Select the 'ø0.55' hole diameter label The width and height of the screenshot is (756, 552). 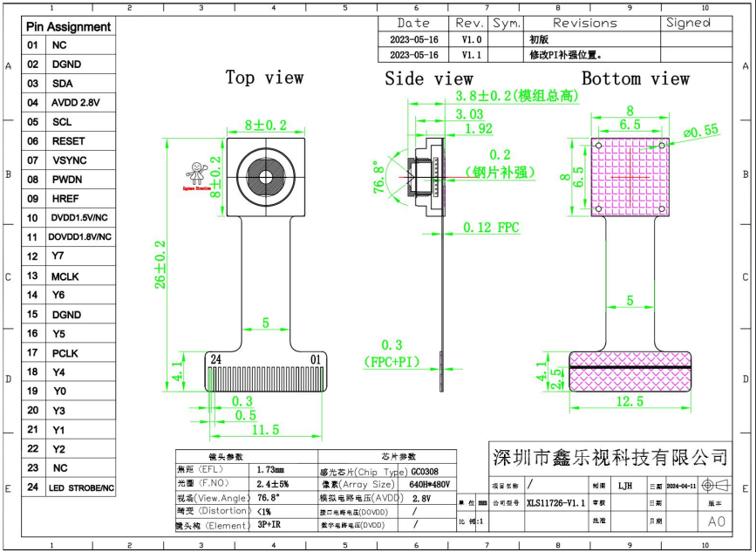click(x=700, y=131)
